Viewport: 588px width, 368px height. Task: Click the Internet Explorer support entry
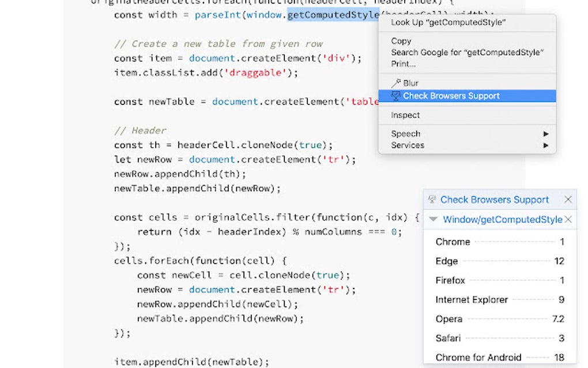470,299
